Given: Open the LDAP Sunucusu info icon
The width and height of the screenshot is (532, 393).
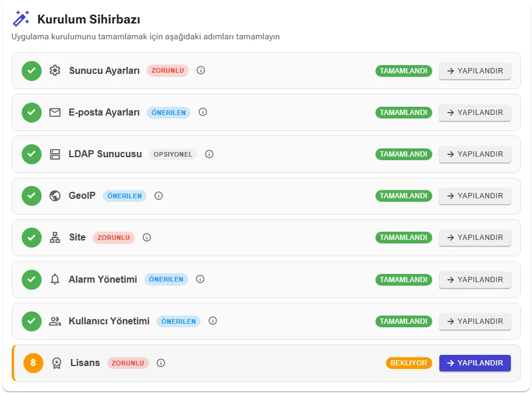Looking at the screenshot, I should pos(209,154).
